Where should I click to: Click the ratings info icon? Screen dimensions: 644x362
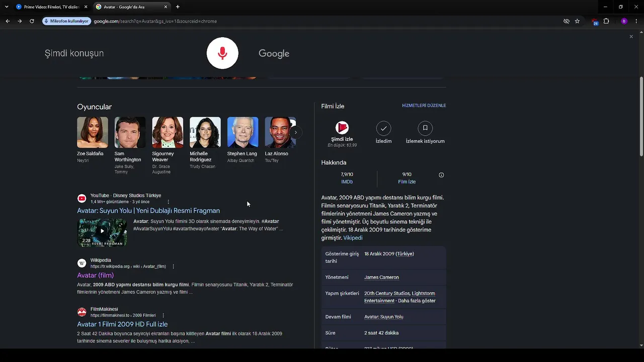point(441,175)
